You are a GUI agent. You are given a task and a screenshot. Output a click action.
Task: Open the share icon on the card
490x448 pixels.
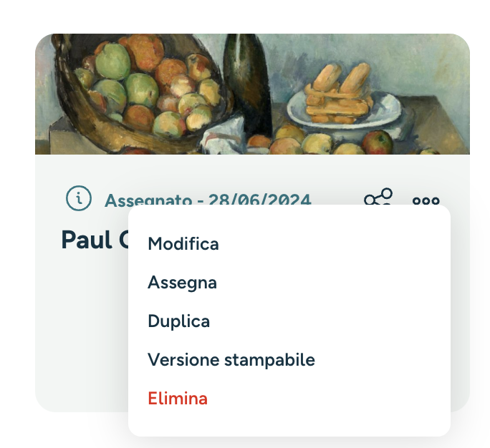[x=378, y=197]
